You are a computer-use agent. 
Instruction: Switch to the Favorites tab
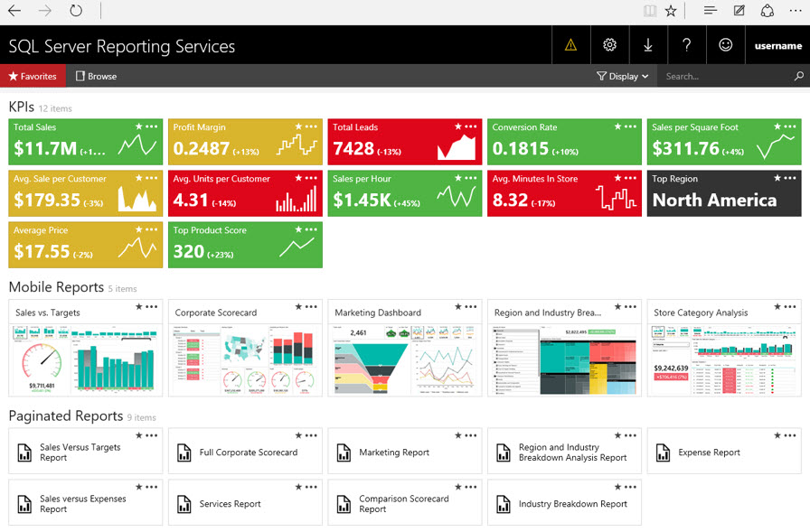click(x=33, y=76)
